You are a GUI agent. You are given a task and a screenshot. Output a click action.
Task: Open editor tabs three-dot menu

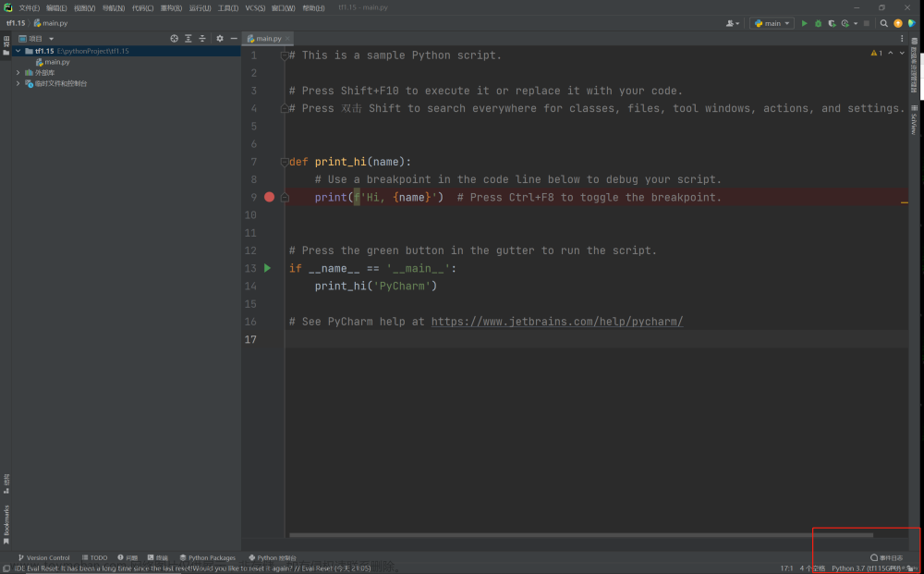pyautogui.click(x=902, y=38)
